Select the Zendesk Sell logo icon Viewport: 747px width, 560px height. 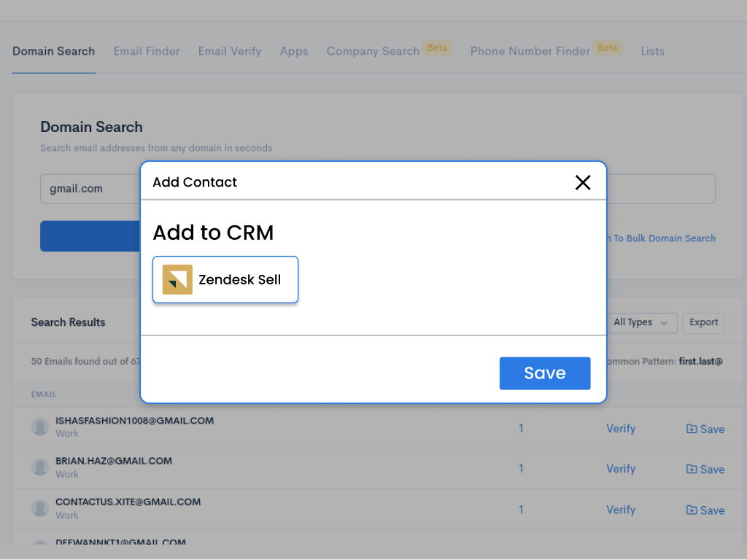coord(177,279)
